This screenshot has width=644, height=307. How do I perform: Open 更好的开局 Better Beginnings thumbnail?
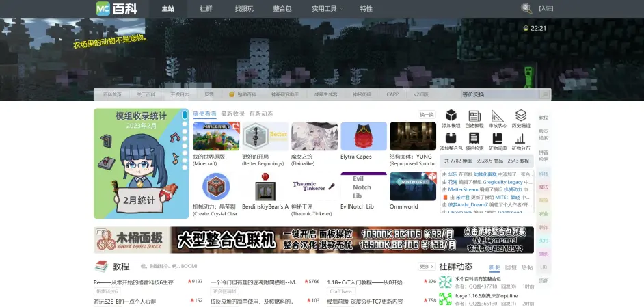coord(265,137)
